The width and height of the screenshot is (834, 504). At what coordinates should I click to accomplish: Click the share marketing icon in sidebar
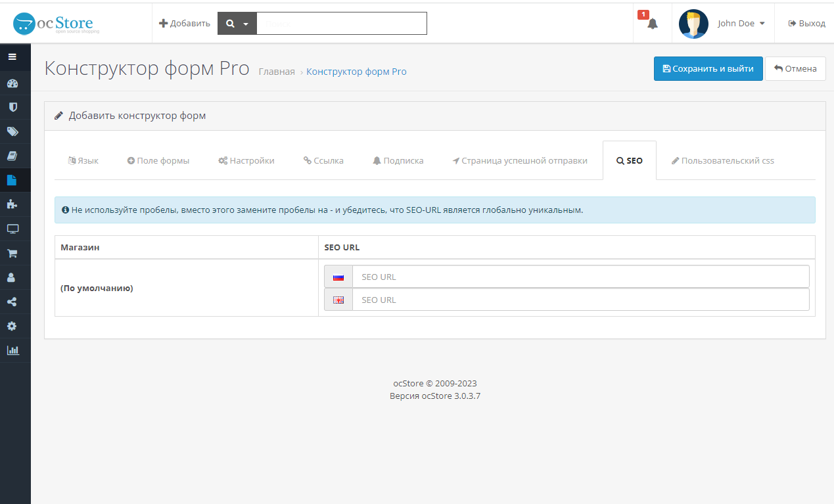[x=12, y=302]
